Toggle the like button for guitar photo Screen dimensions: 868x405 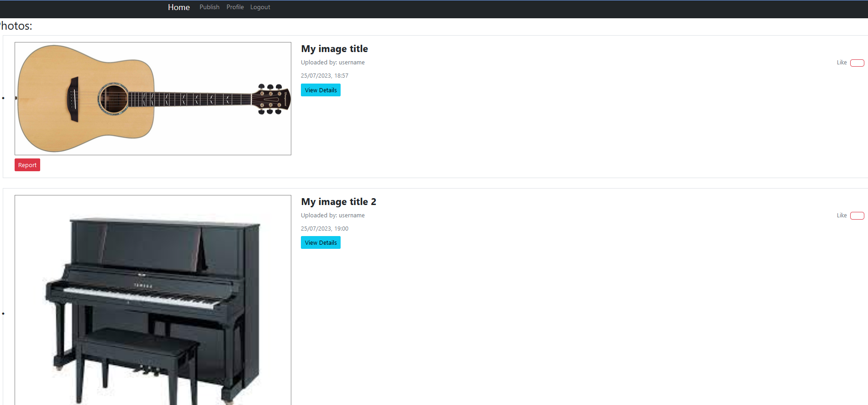click(857, 63)
